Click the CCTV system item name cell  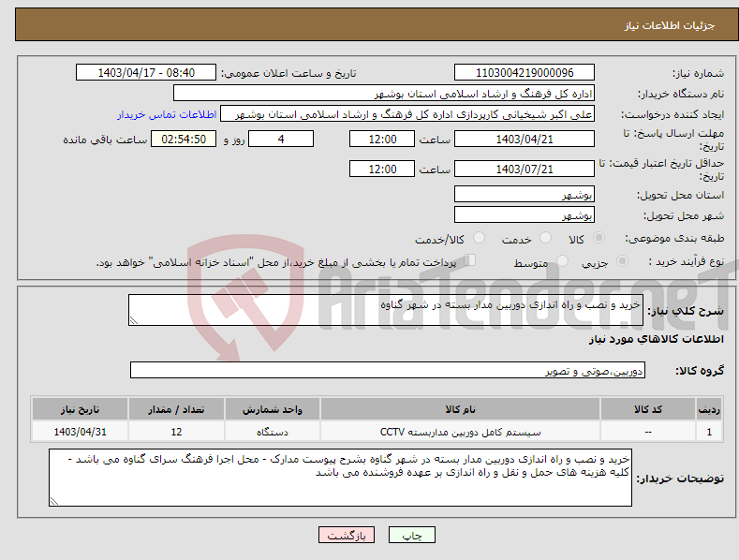[x=460, y=432]
